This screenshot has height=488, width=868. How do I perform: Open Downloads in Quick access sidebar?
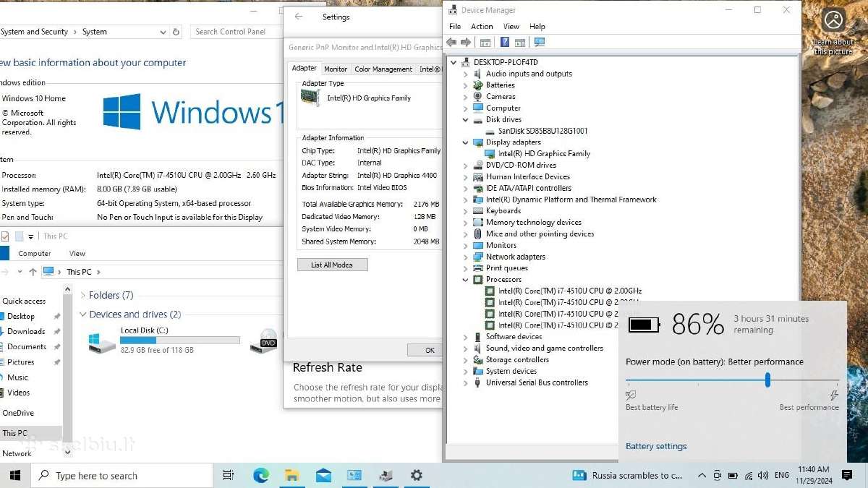[x=26, y=331]
